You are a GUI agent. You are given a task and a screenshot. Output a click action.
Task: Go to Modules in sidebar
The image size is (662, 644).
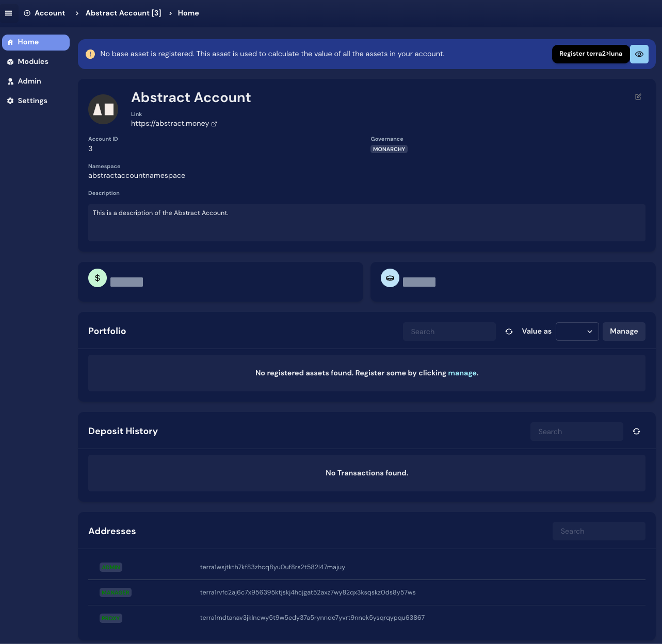click(33, 62)
